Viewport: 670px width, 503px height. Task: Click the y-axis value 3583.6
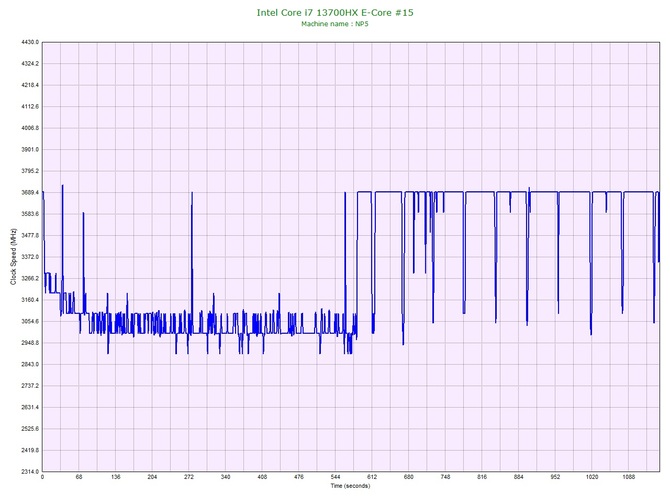[30, 214]
